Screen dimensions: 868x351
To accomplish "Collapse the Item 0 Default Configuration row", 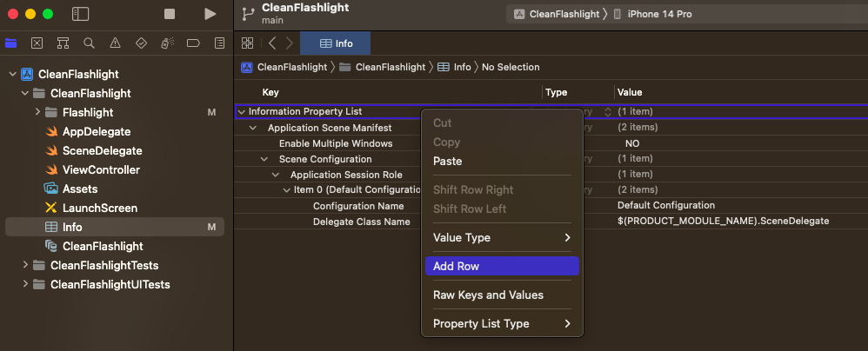I will 286,190.
